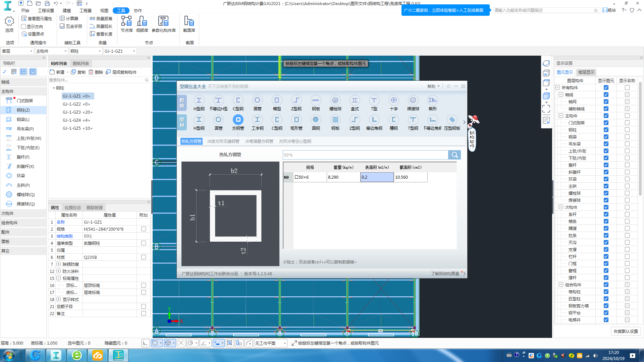This screenshot has width=644, height=362.
Task: Select welded Z型钢 profile icon
Action: [x=296, y=100]
